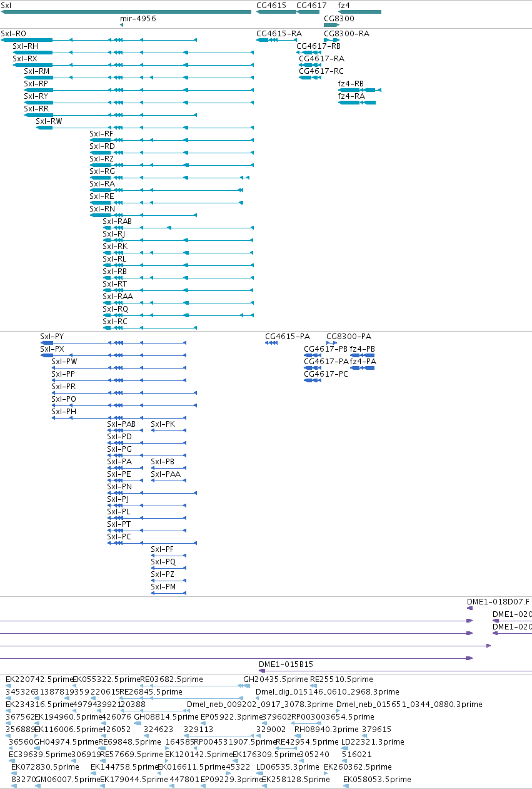Select the Sxl-PN protein label
Viewport: 532px width, 789px height.
(x=119, y=487)
